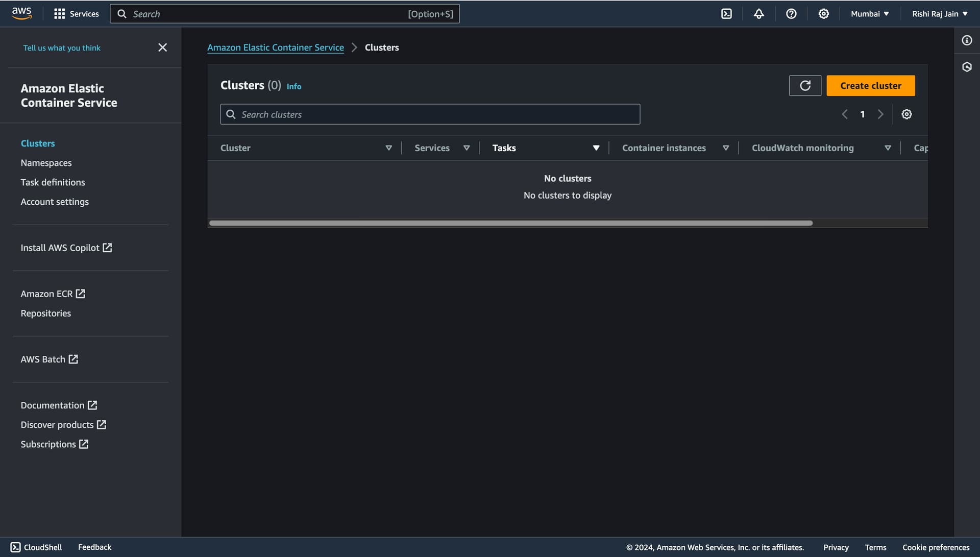Expand the Mumbai region dropdown
Image resolution: width=980 pixels, height=557 pixels.
[x=870, y=14]
